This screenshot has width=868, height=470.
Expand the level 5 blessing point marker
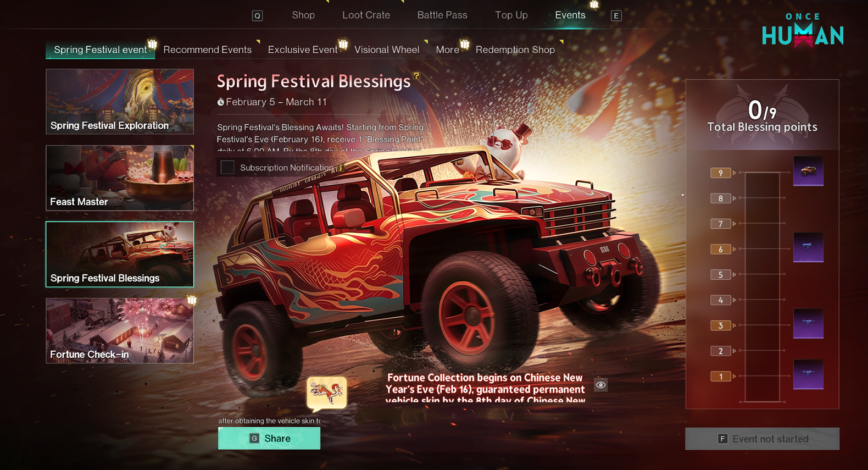click(x=721, y=274)
